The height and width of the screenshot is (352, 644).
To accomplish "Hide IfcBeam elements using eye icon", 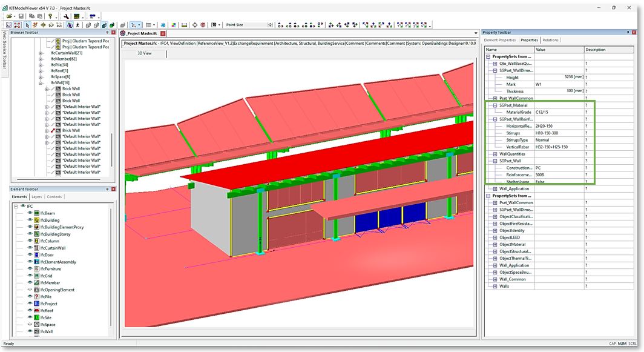I will [x=29, y=213].
